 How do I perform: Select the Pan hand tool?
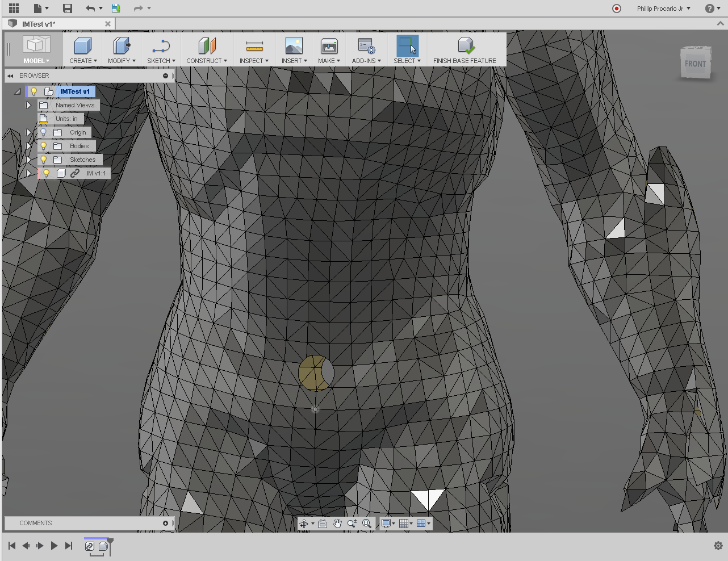click(337, 524)
